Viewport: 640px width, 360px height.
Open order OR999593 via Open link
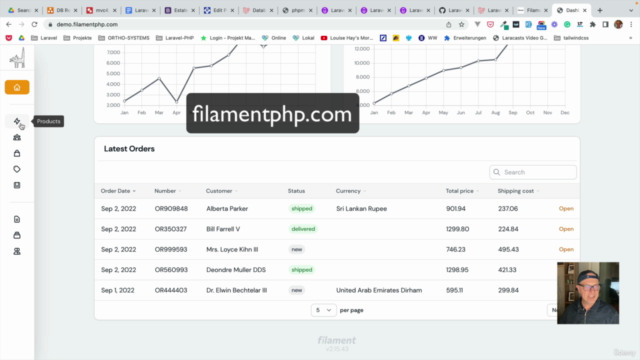(566, 249)
